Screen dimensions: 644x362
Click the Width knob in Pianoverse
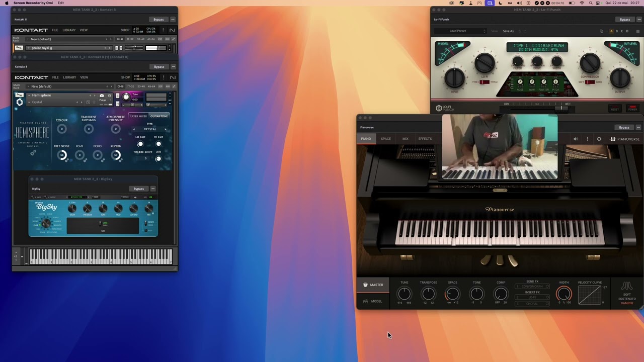[x=564, y=294]
